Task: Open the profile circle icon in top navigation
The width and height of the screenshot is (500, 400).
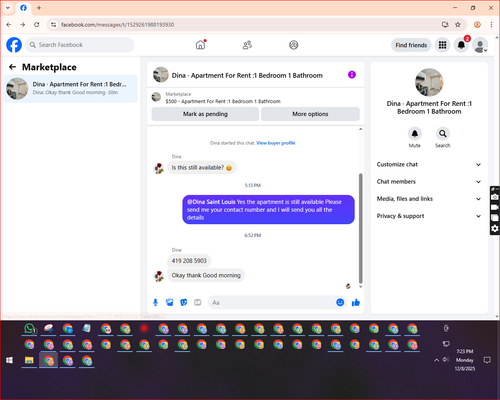Action: (x=294, y=45)
